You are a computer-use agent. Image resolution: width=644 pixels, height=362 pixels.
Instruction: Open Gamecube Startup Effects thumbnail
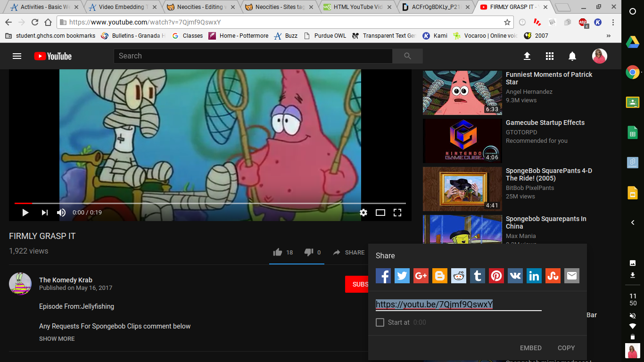(462, 141)
